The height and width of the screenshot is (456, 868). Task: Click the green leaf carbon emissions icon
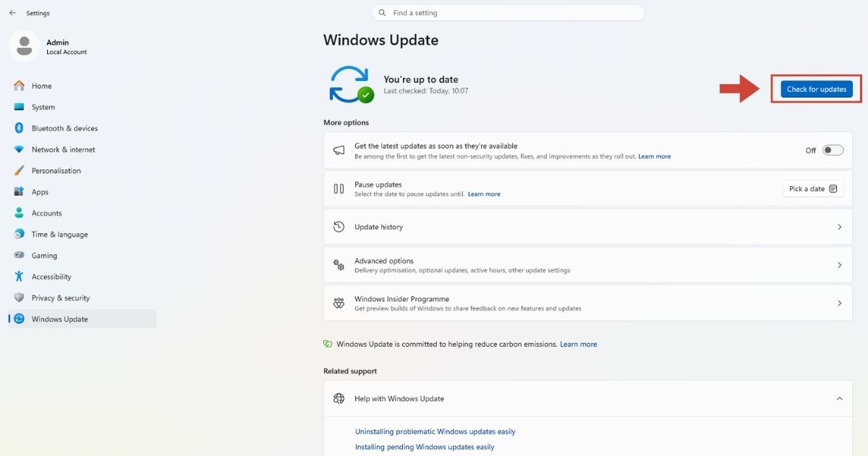[x=328, y=344]
